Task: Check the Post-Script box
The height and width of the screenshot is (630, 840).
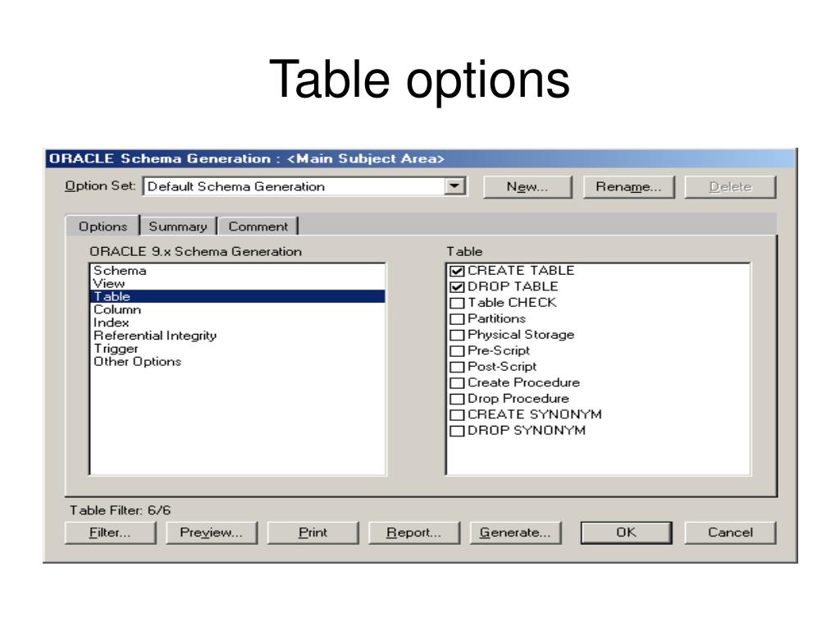Action: pyautogui.click(x=457, y=367)
